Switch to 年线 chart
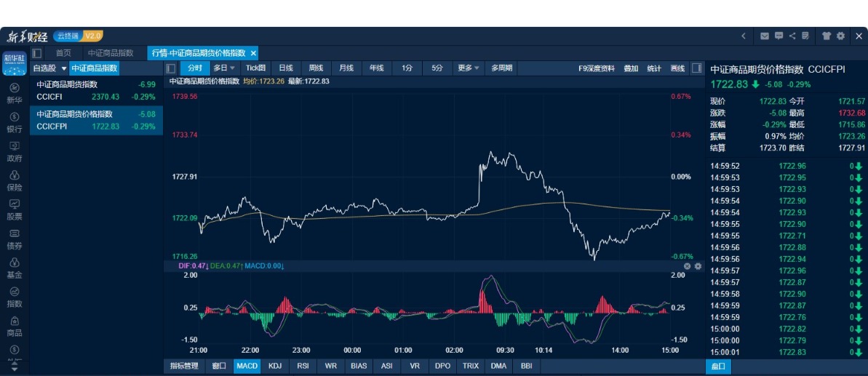The width and height of the screenshot is (868, 376). pyautogui.click(x=376, y=68)
